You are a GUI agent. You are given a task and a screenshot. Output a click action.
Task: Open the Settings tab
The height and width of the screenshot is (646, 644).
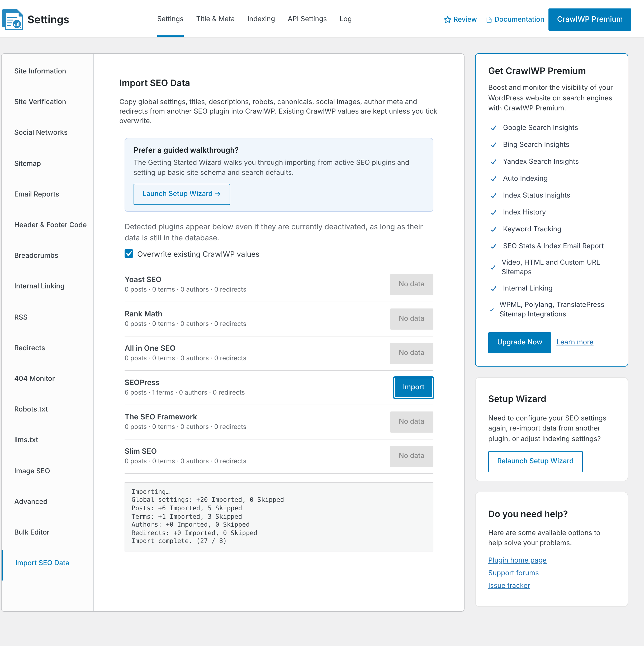pos(170,19)
